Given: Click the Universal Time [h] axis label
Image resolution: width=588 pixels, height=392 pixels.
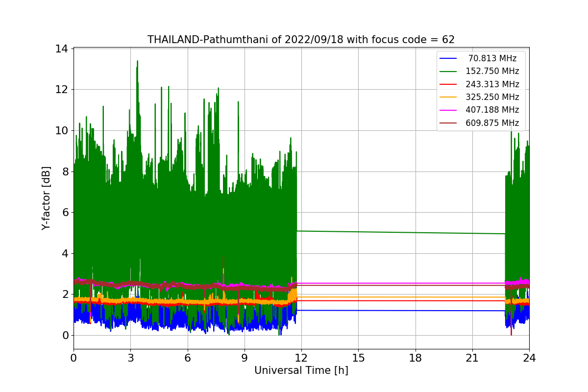Looking at the screenshot, I should (301, 371).
